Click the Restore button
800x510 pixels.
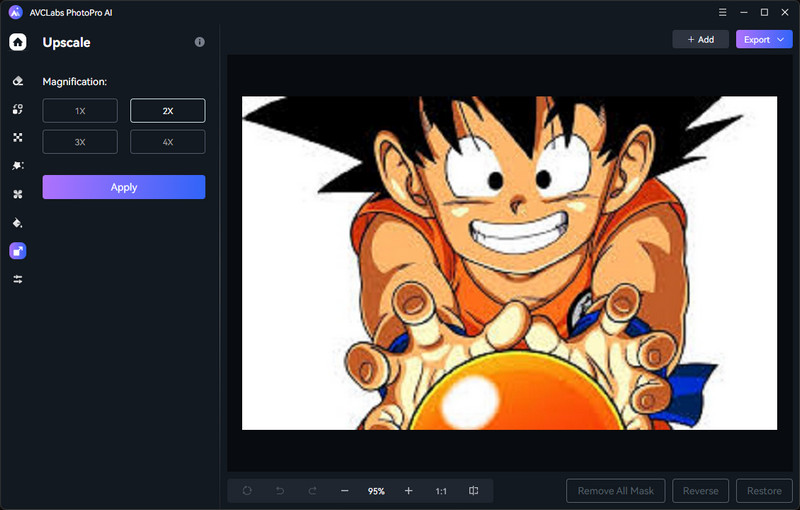coord(764,491)
